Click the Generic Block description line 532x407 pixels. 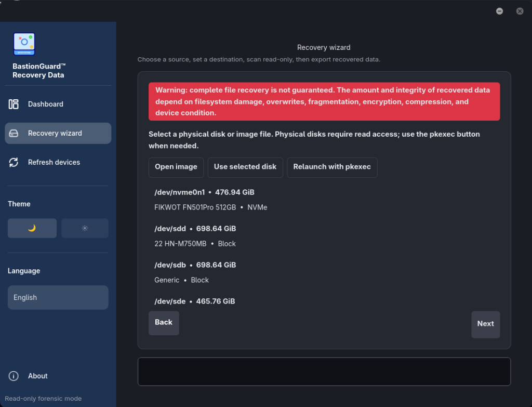[x=181, y=280]
